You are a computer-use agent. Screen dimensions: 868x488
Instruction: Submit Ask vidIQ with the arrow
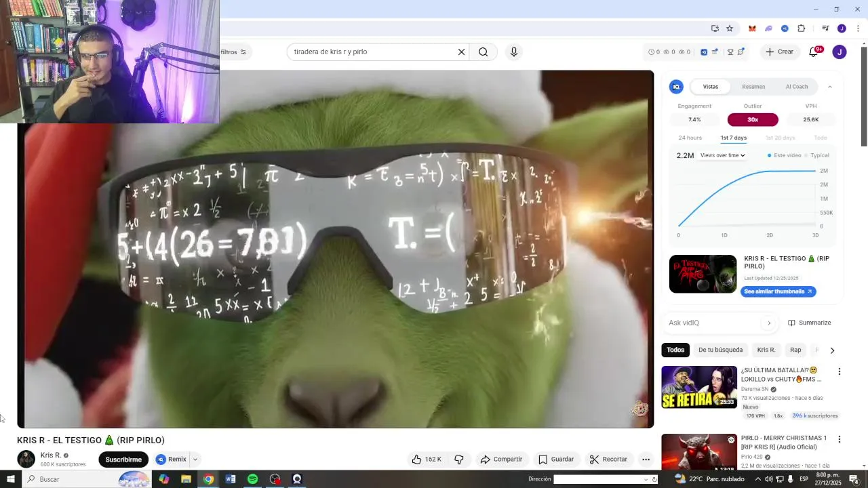769,323
